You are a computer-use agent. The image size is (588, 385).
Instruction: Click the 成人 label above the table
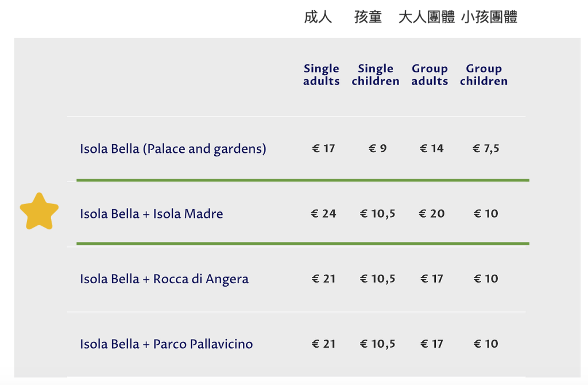pos(318,17)
